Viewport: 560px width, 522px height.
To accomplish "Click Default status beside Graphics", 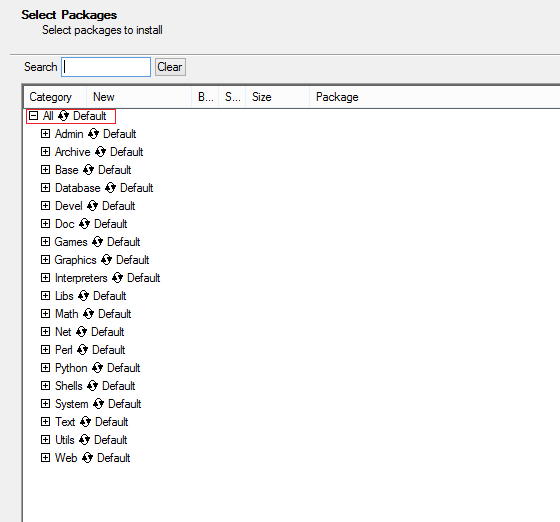I will [x=132, y=260].
